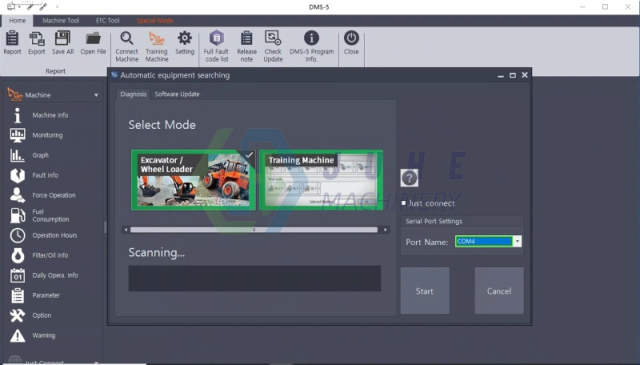Click the Scanning... status text

(156, 253)
